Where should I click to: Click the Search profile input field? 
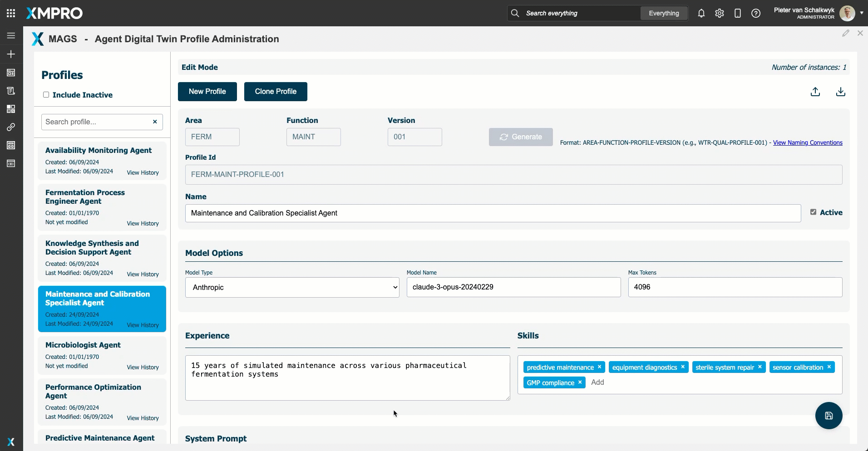[96, 122]
